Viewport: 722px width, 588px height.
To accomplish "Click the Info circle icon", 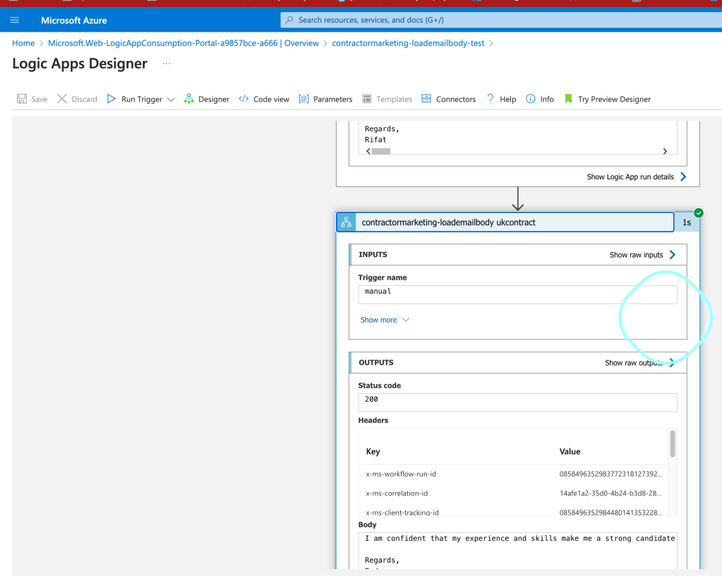I will [531, 99].
